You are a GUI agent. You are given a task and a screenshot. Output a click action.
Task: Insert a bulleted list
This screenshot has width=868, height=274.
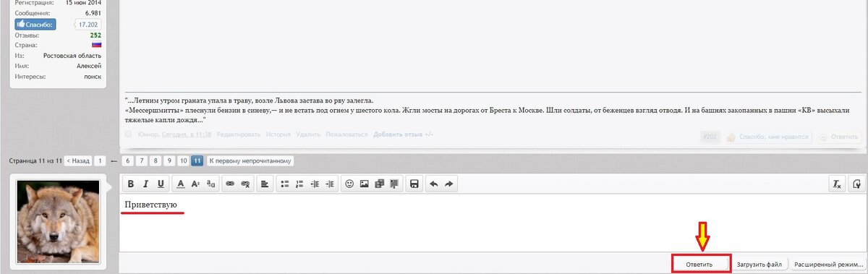pos(285,184)
